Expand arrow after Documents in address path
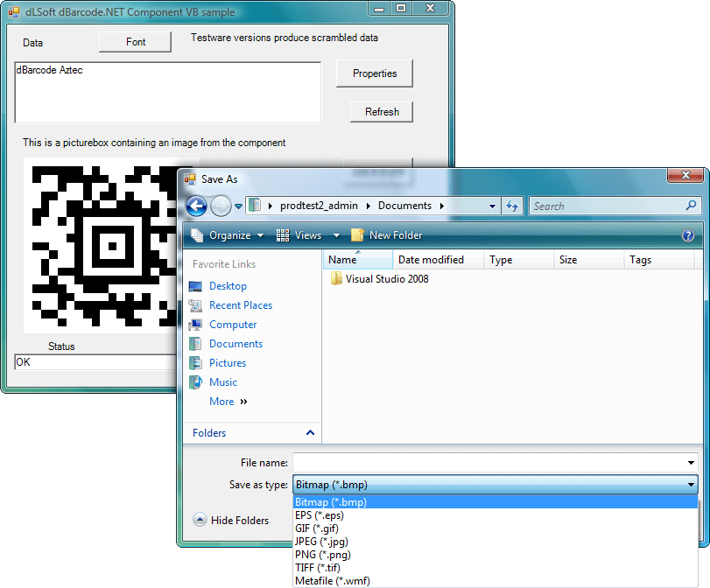 [442, 206]
